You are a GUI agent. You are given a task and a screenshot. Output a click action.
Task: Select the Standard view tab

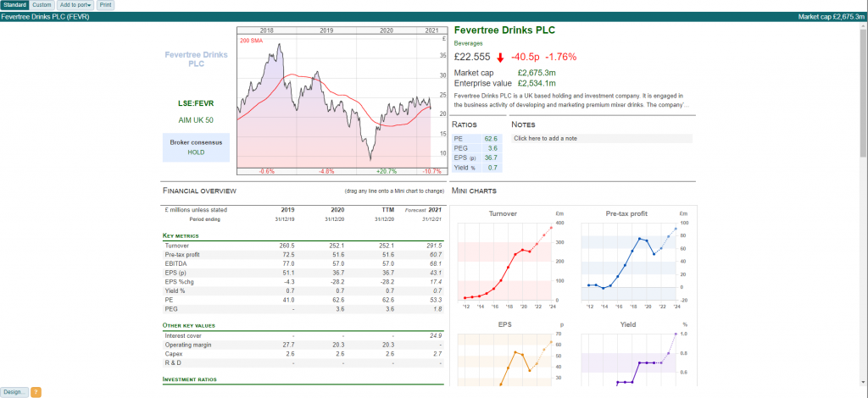pos(14,5)
